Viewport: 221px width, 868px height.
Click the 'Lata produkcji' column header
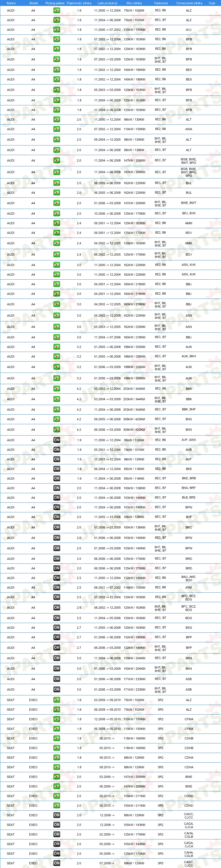[107, 3]
